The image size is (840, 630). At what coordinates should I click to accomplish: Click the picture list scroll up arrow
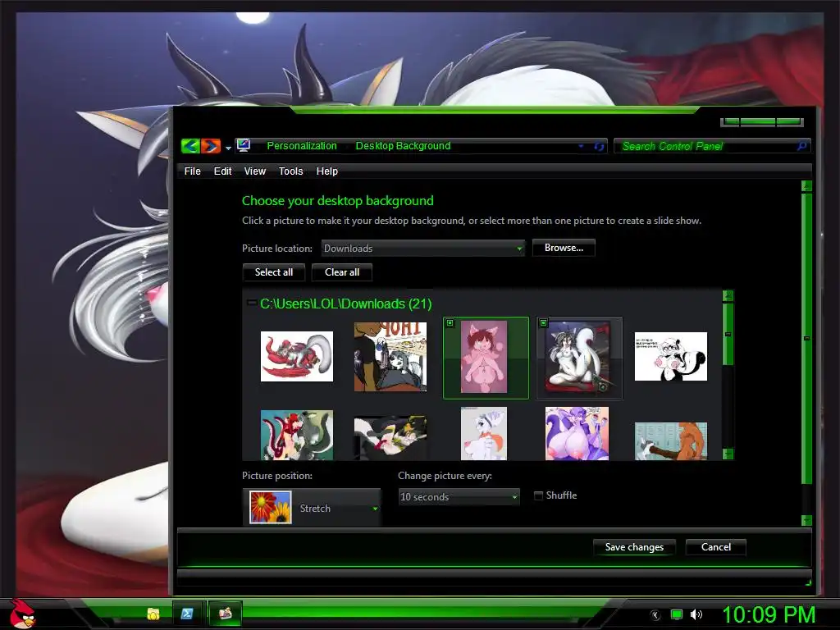point(728,295)
